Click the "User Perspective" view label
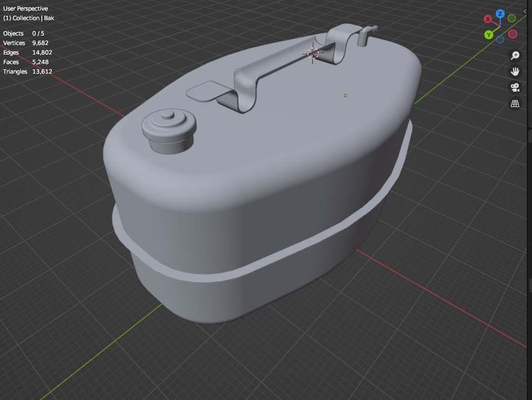Image resolution: width=532 pixels, height=400 pixels. pyautogui.click(x=26, y=8)
